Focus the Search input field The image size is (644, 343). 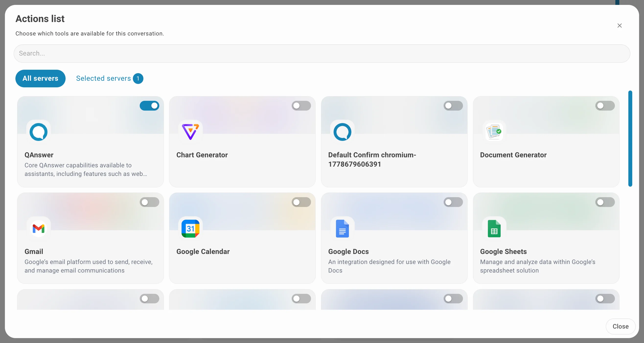(322, 54)
